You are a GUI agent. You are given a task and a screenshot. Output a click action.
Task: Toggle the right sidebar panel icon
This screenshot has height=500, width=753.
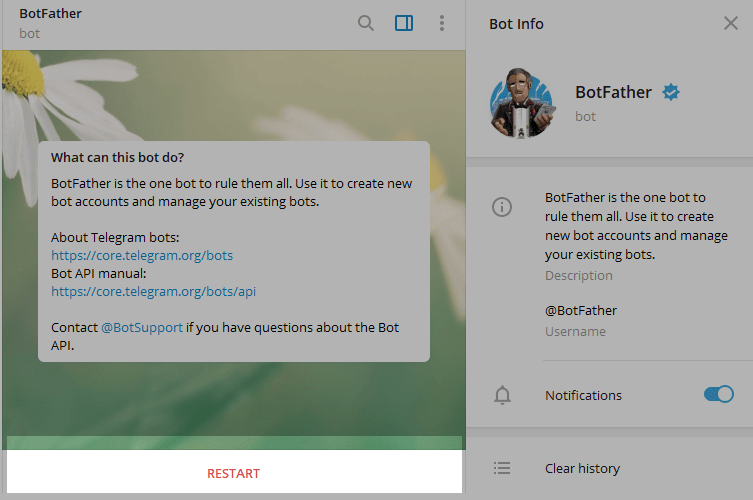coord(404,23)
